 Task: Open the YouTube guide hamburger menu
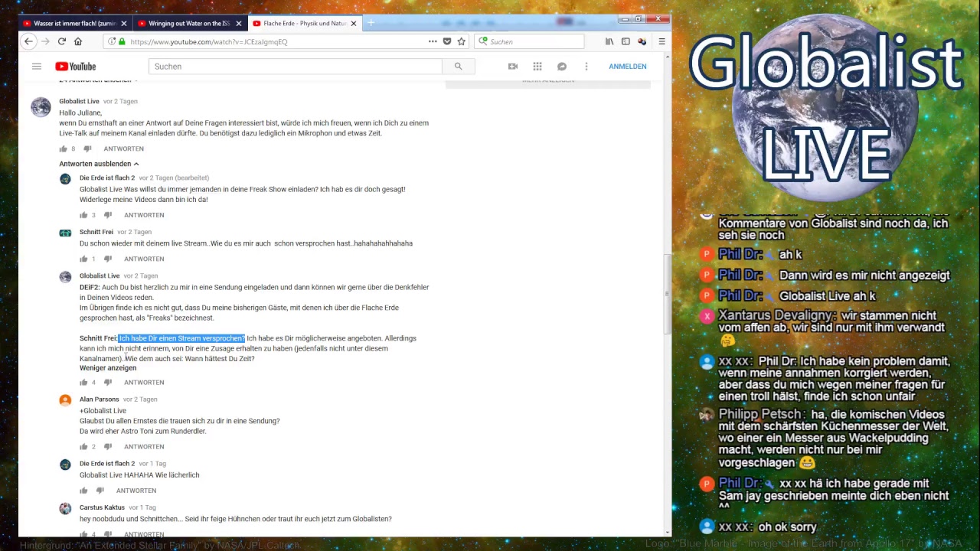click(x=37, y=67)
